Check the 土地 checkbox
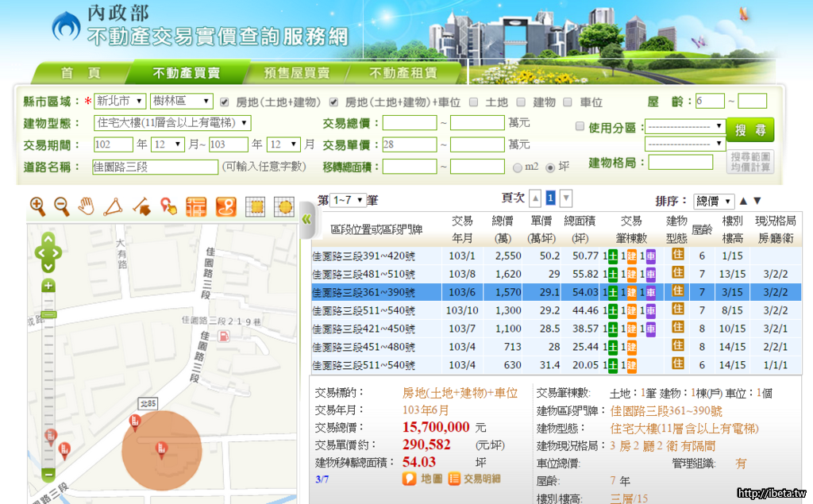Viewport: 813px width, 504px height. coord(474,102)
